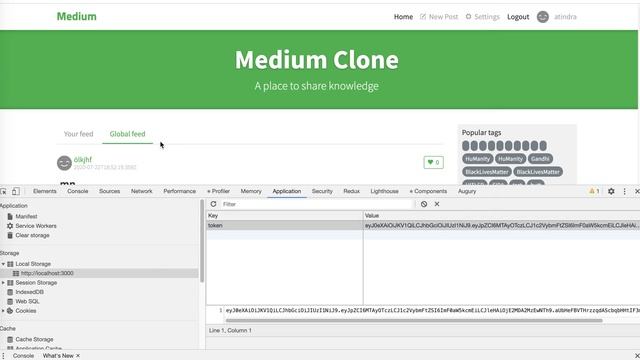Expand the Session Storage tree node
The width and height of the screenshot is (640, 360).
pyautogui.click(x=3, y=282)
